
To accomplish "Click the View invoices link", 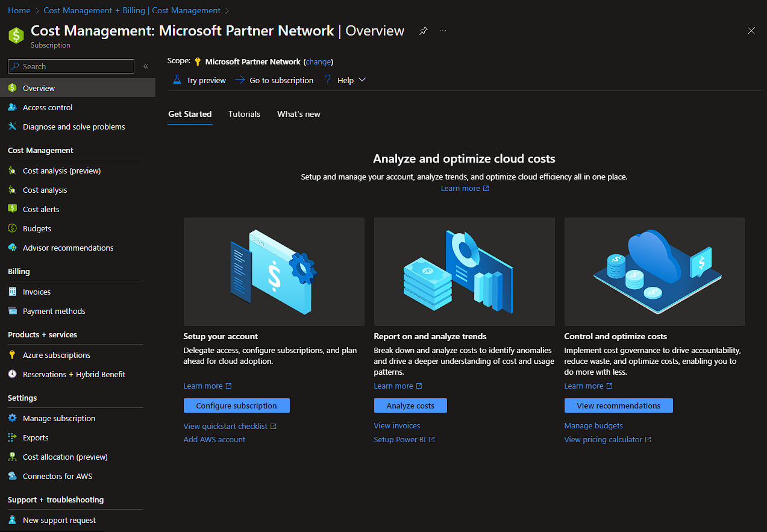I will pyautogui.click(x=397, y=425).
